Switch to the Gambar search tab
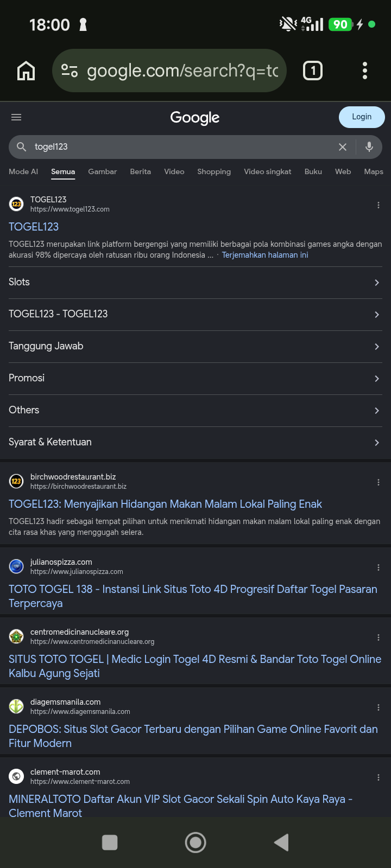391x868 pixels. click(x=103, y=171)
